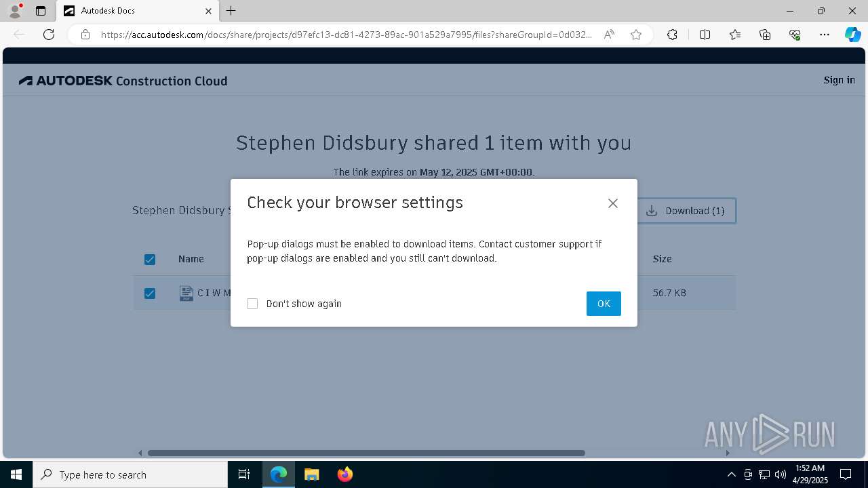Viewport: 868px width, 488px height.
Task: Open Collections icon in toolbar
Action: (765, 35)
